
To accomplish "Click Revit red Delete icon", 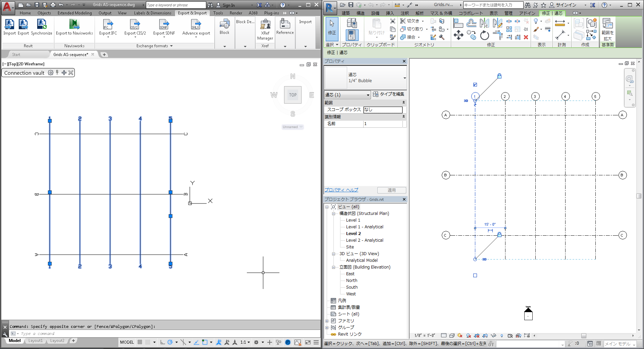I will click(526, 37).
